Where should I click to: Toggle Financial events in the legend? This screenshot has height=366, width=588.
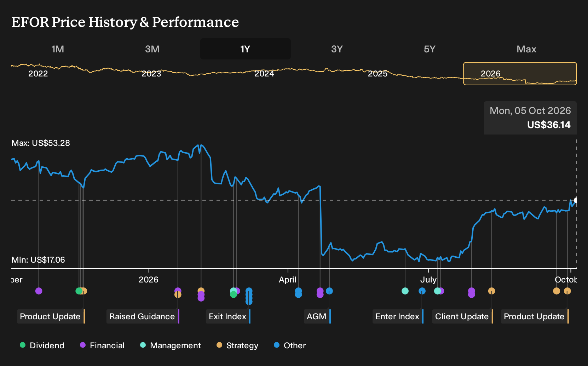(x=102, y=345)
